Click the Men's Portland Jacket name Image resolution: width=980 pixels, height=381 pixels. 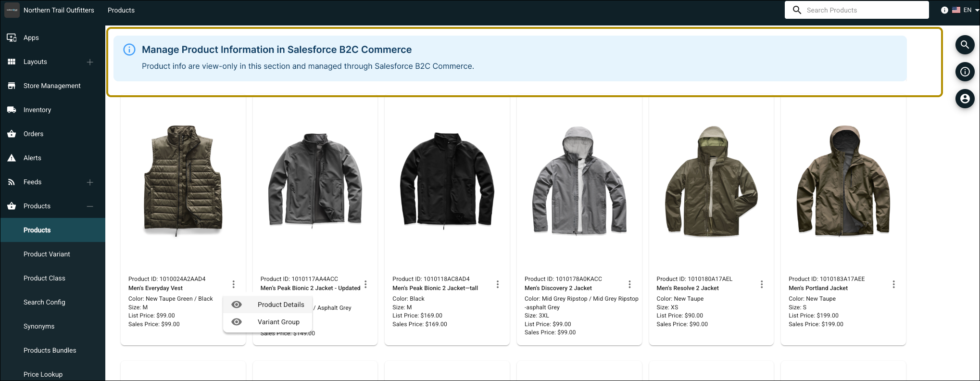(818, 288)
